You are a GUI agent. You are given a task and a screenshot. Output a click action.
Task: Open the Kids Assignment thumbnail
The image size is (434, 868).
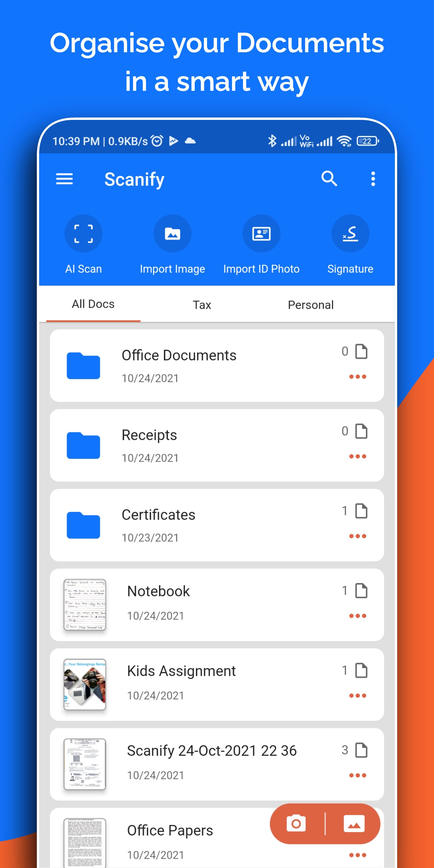[85, 684]
